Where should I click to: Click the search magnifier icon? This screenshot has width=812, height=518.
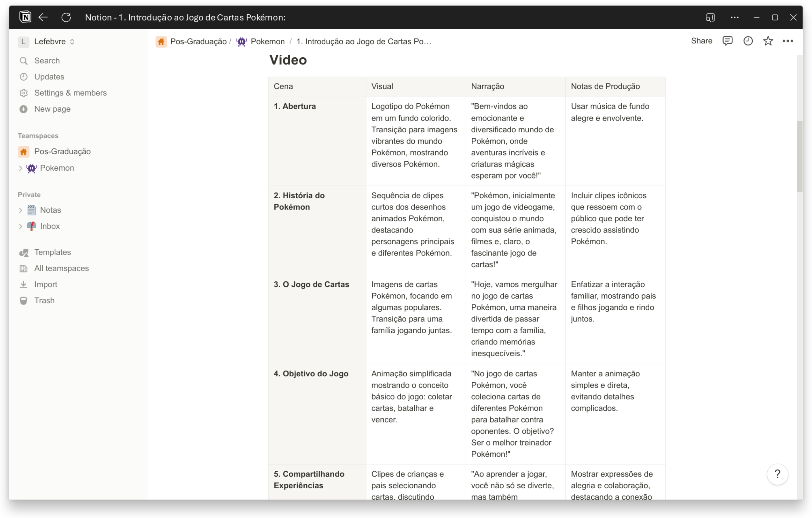24,61
